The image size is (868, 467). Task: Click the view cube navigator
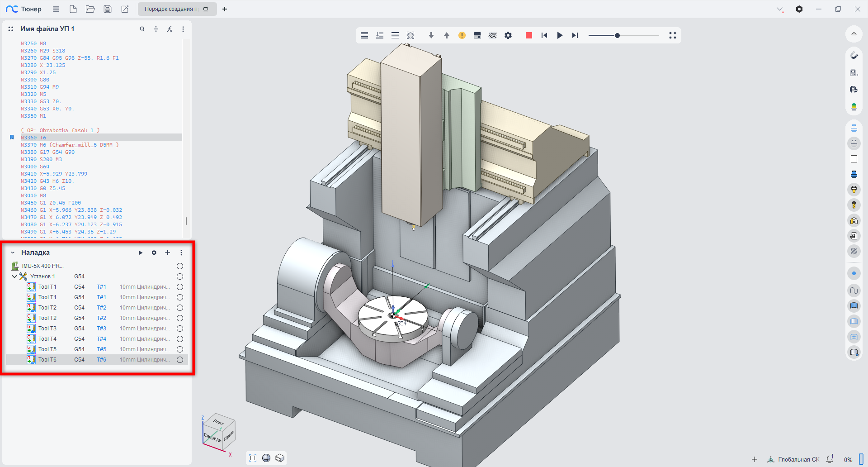click(x=219, y=433)
